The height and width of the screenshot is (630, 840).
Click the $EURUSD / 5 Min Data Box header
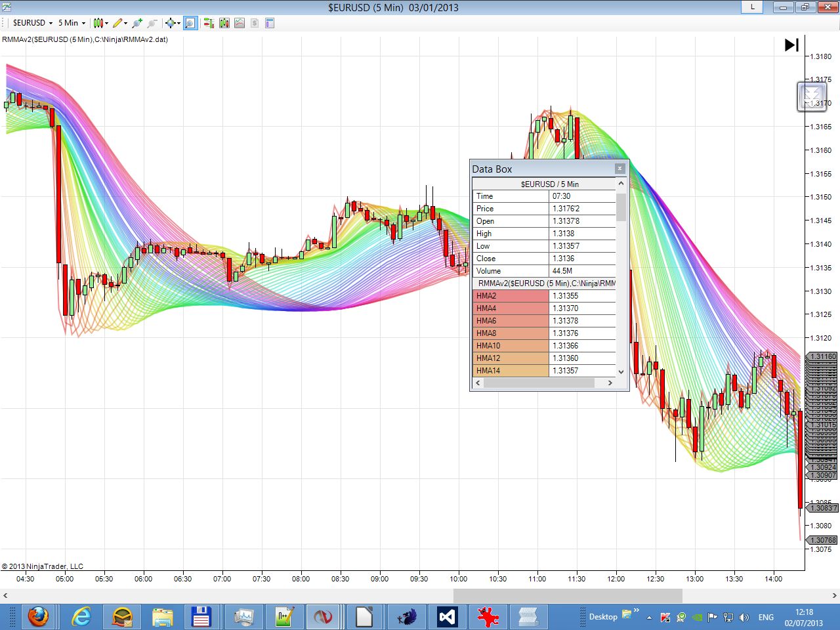click(x=549, y=184)
